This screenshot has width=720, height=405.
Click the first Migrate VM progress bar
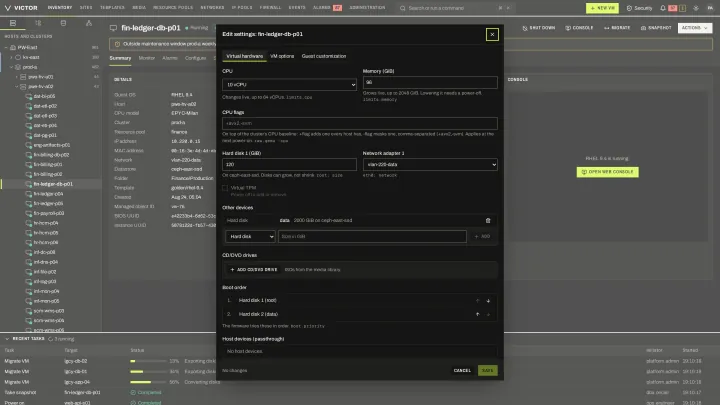tap(148, 361)
